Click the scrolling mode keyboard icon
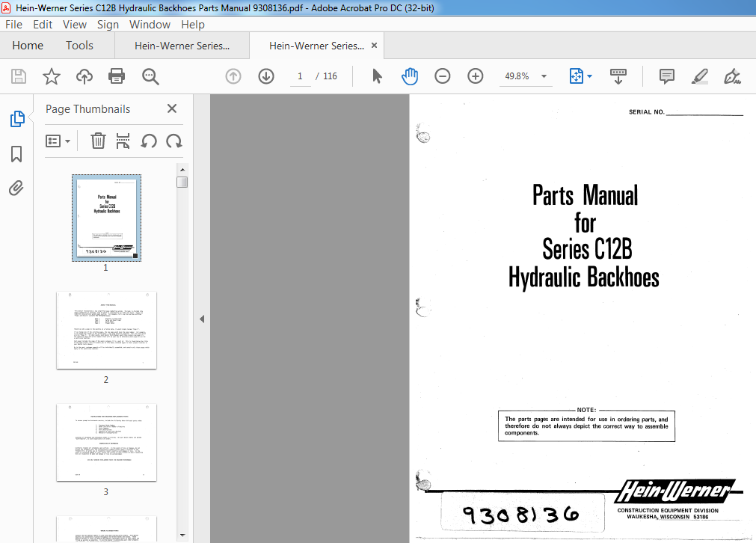Screen dimensions: 756x543 (618, 76)
